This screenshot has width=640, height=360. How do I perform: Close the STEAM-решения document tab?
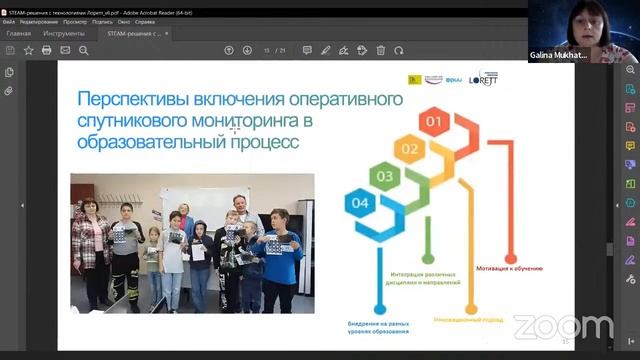pos(167,33)
